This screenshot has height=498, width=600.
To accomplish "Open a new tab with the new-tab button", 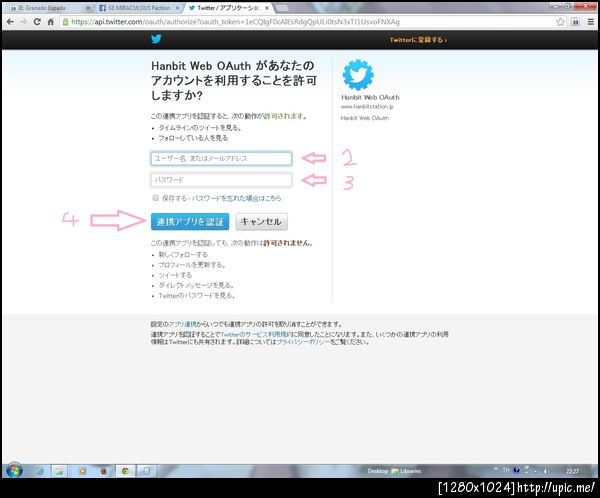I will 282,8.
